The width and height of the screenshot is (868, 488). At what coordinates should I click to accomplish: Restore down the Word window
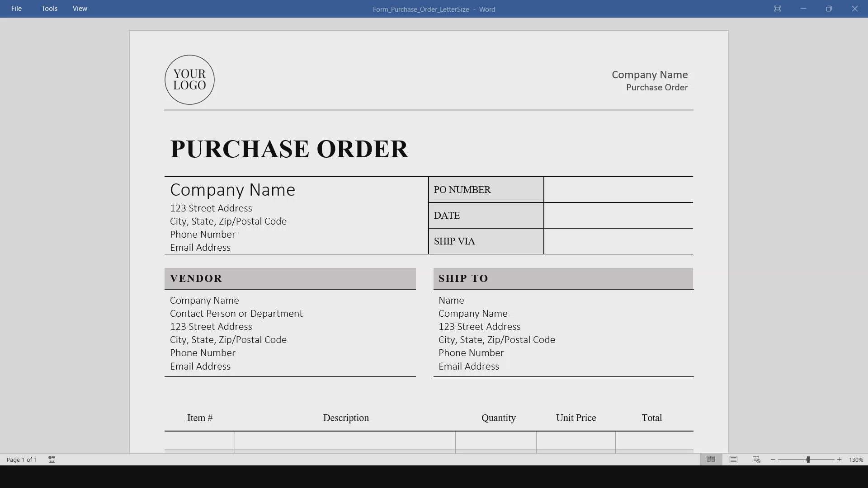[x=829, y=9]
